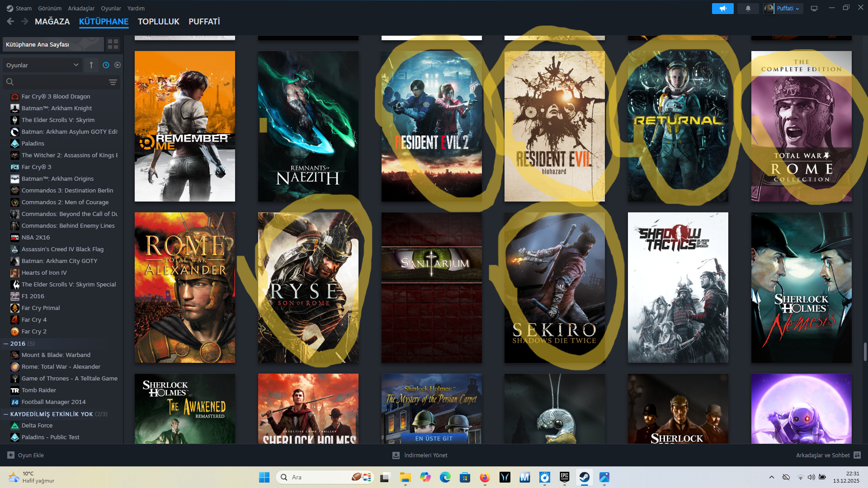Open the notifications bell

pos(748,9)
